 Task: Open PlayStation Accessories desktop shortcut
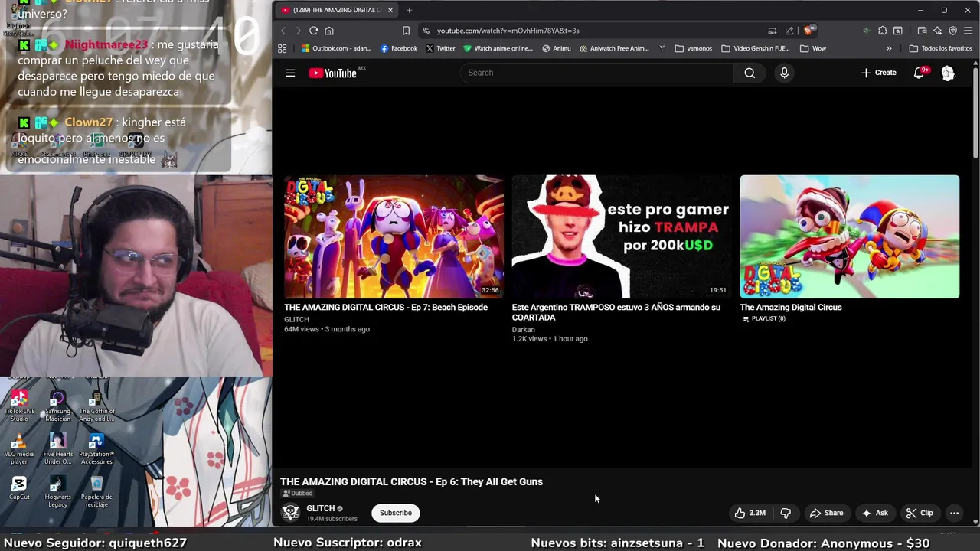(96, 449)
